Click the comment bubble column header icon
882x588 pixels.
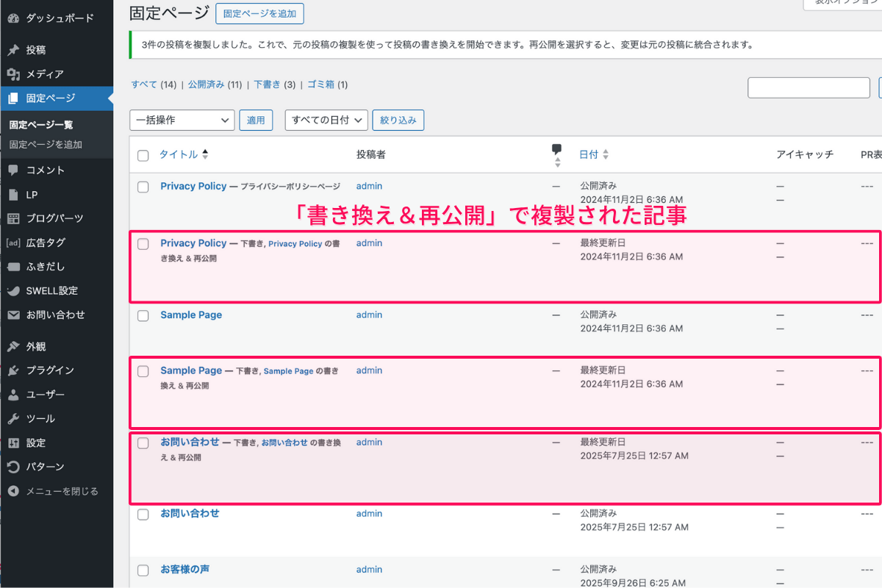[x=556, y=150]
